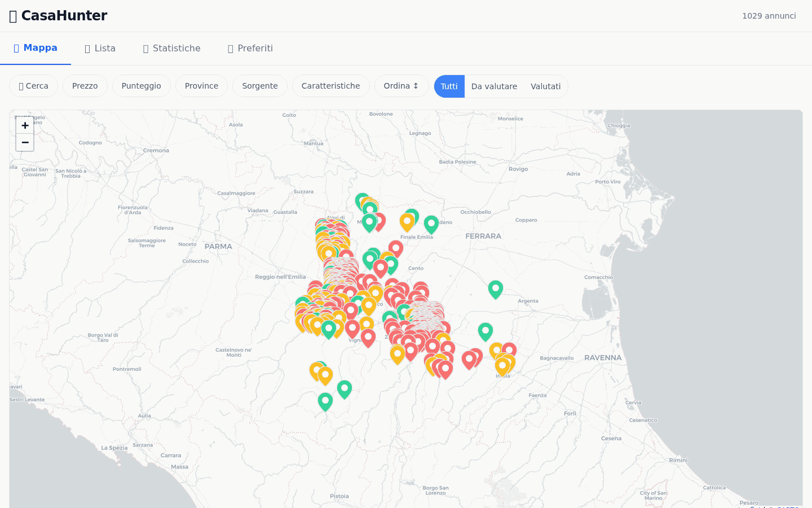
Task: Select the Da valutare filter toggle
Action: point(494,86)
